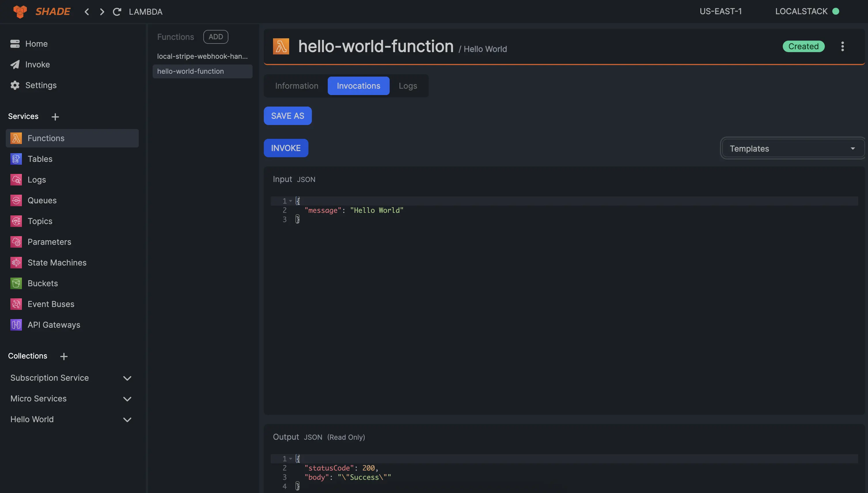Go back with the left arrow
Image resolution: width=868 pixels, height=493 pixels.
pos(87,12)
